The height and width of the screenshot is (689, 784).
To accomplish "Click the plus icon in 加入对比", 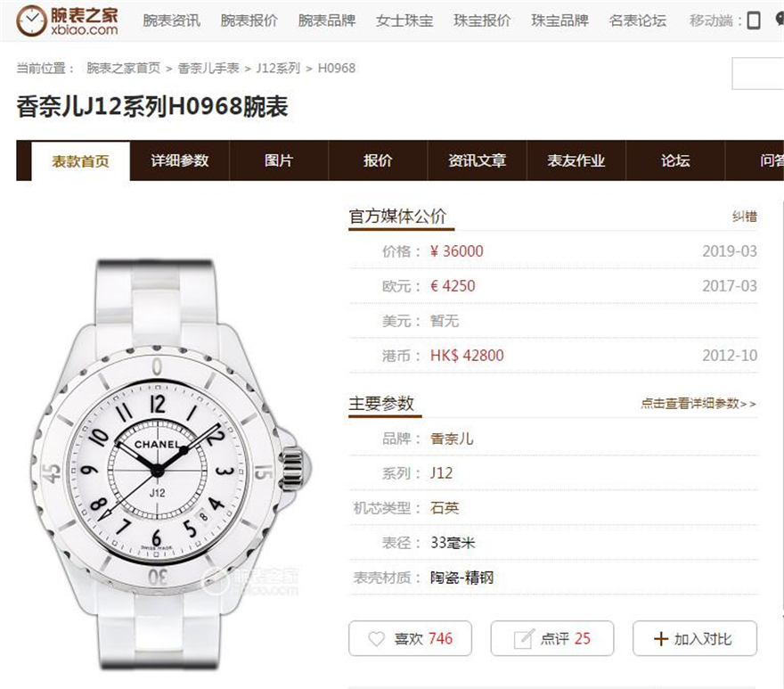I will point(660,638).
